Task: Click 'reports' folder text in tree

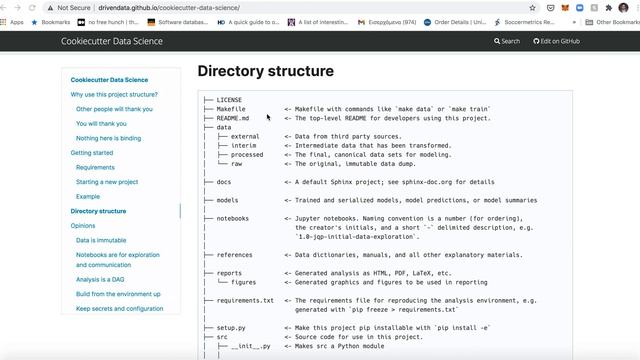Action: (x=229, y=273)
